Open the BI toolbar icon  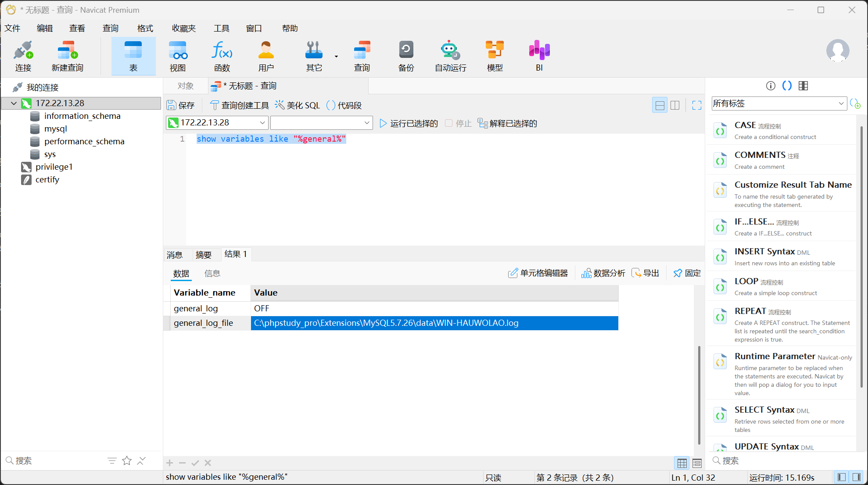click(539, 56)
